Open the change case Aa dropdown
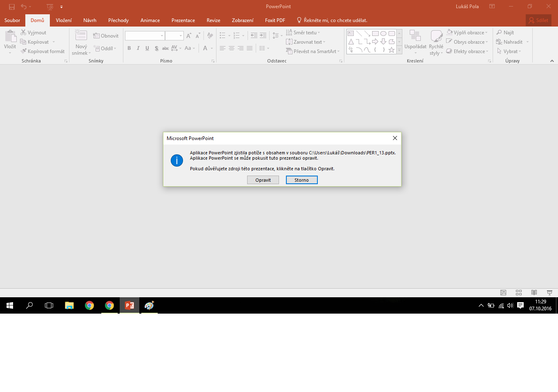 [189, 48]
